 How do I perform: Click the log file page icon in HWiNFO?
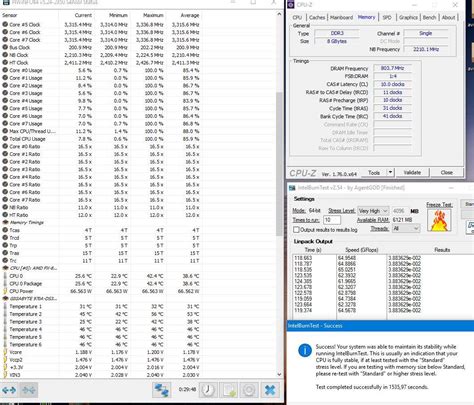pyautogui.click(x=228, y=390)
